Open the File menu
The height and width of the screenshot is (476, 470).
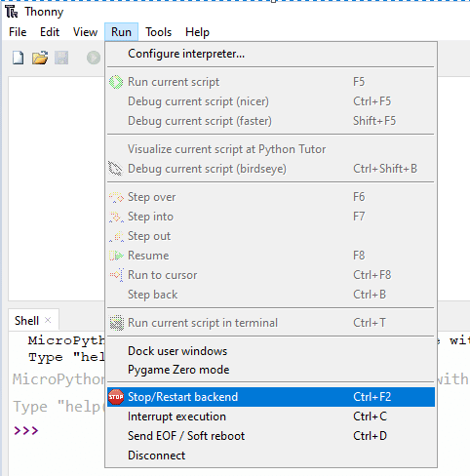tap(18, 32)
